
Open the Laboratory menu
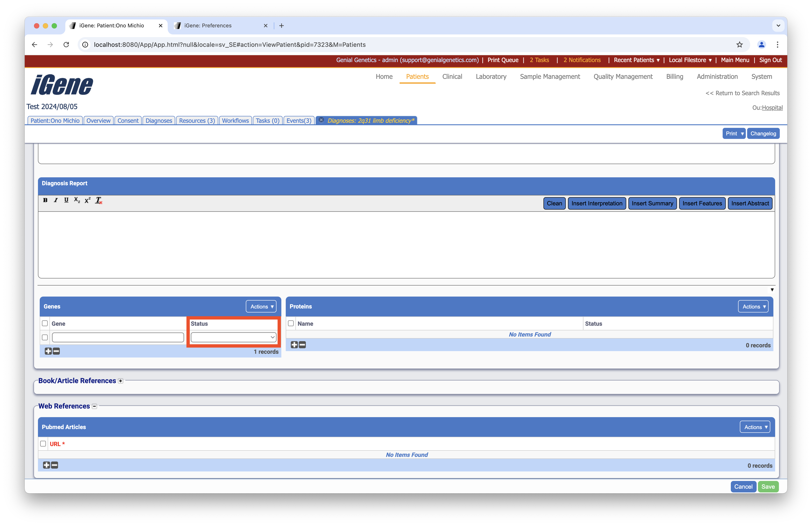pyautogui.click(x=491, y=76)
